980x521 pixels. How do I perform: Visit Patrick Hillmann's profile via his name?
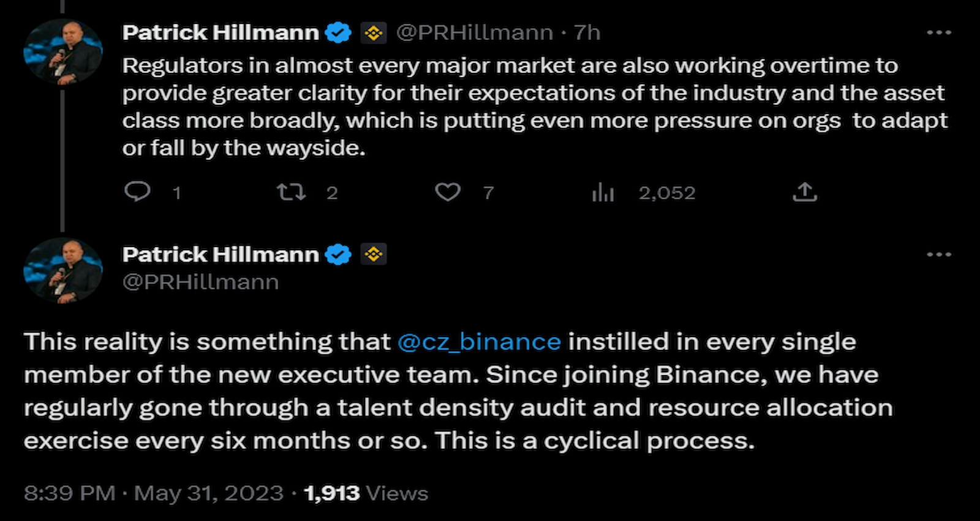(x=221, y=32)
